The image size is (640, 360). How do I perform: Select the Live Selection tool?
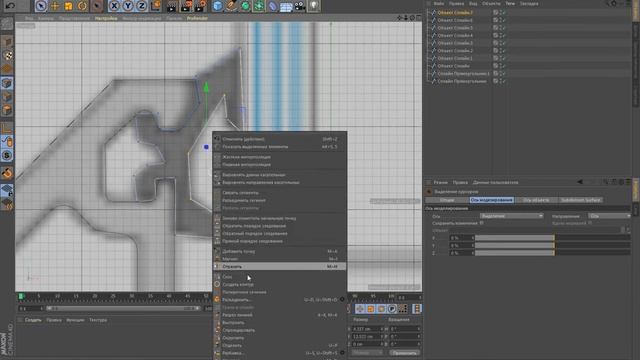(x=41, y=6)
